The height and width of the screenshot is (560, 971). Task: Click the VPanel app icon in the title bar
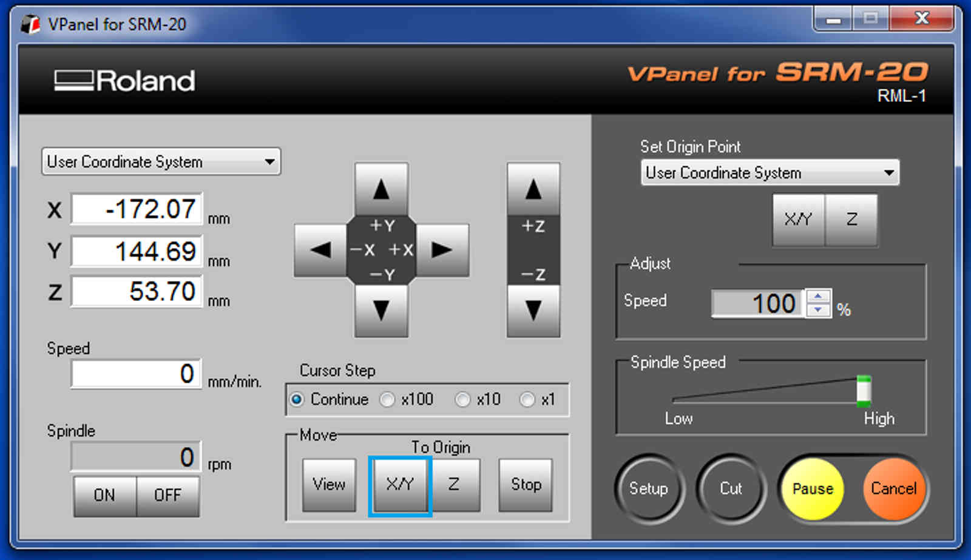pyautogui.click(x=30, y=24)
